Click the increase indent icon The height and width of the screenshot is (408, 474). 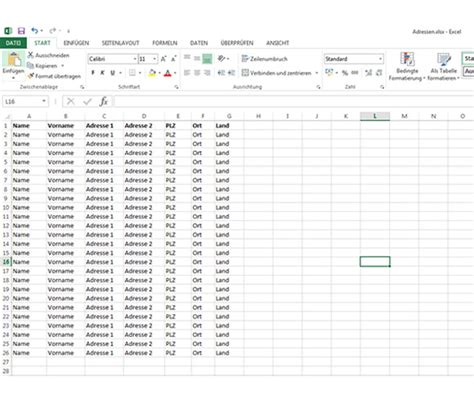(x=231, y=73)
